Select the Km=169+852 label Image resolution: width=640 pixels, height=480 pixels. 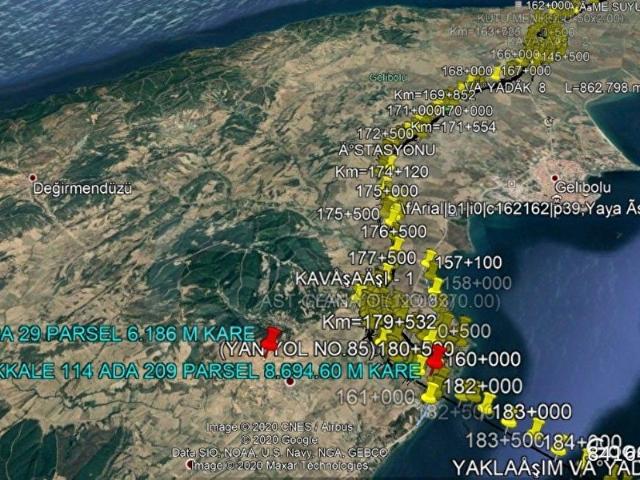pyautogui.click(x=434, y=95)
